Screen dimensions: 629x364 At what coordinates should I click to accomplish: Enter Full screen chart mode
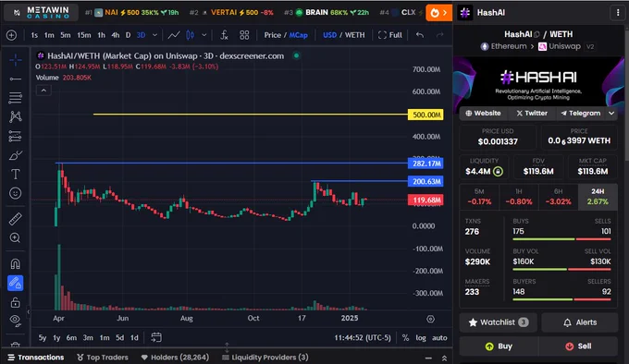tap(390, 35)
